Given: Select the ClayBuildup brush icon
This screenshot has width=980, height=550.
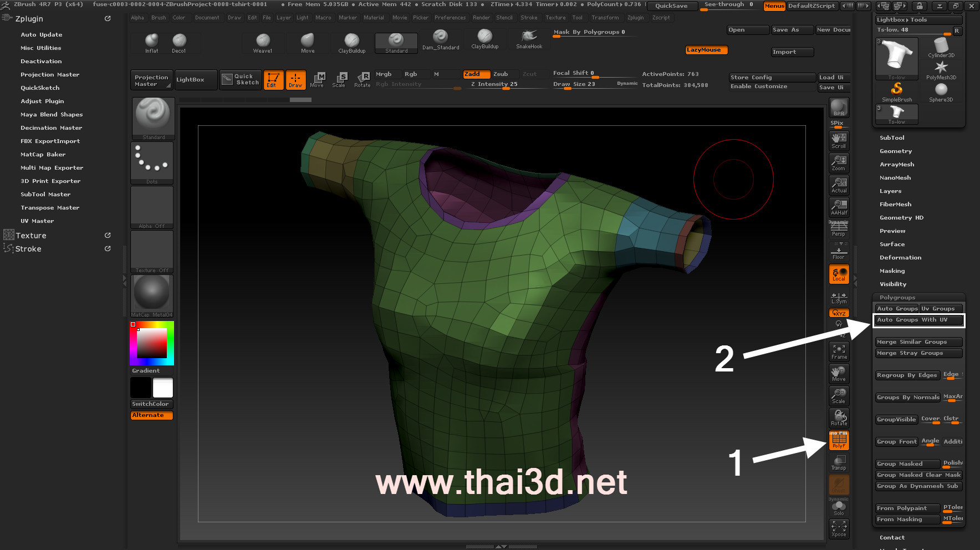Looking at the screenshot, I should [351, 40].
